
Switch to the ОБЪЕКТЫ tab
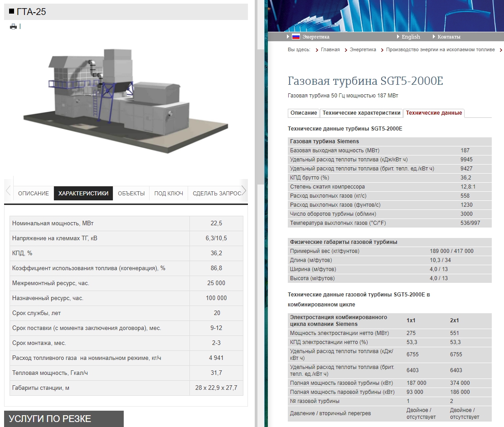(131, 193)
